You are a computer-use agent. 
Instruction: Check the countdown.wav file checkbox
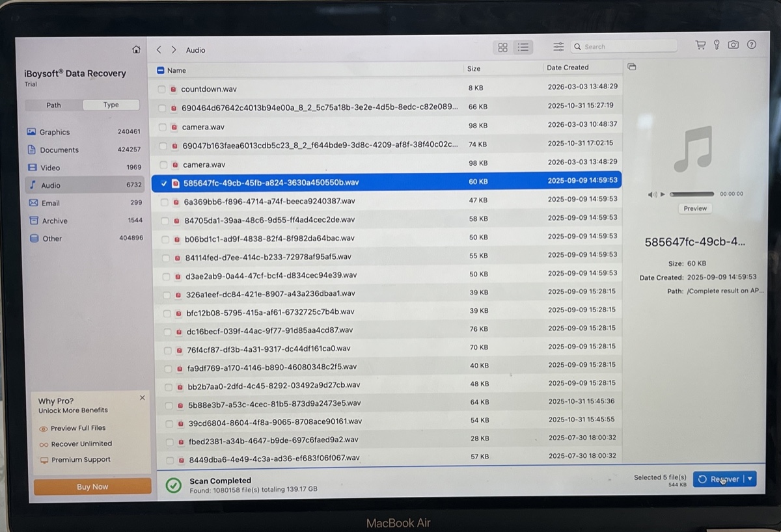click(x=162, y=89)
